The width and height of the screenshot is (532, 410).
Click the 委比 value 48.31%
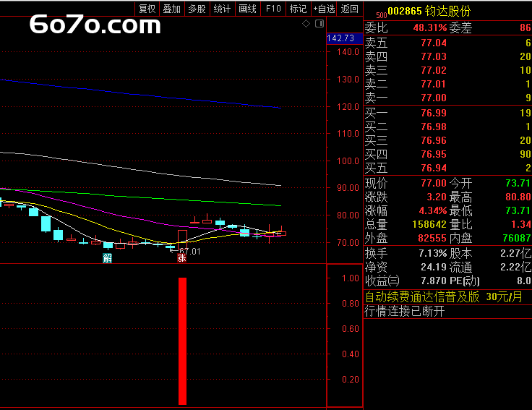pos(430,27)
